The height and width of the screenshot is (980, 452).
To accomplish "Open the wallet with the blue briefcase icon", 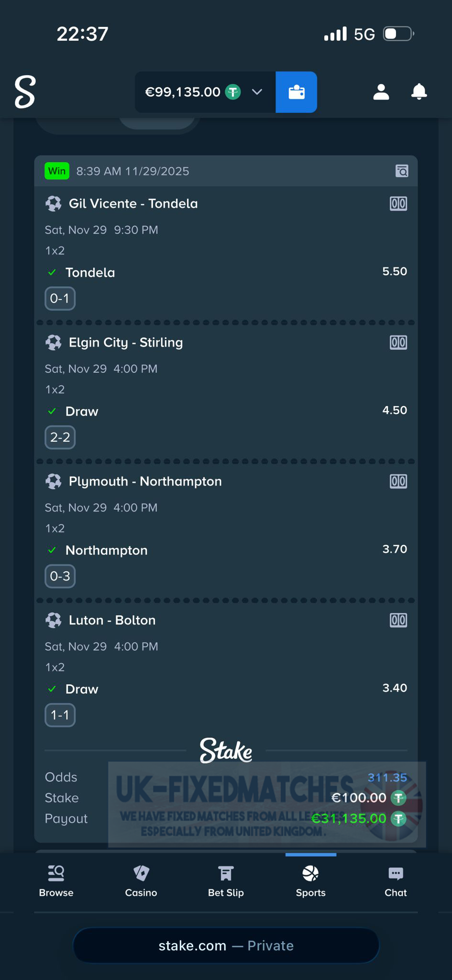I will pyautogui.click(x=296, y=92).
